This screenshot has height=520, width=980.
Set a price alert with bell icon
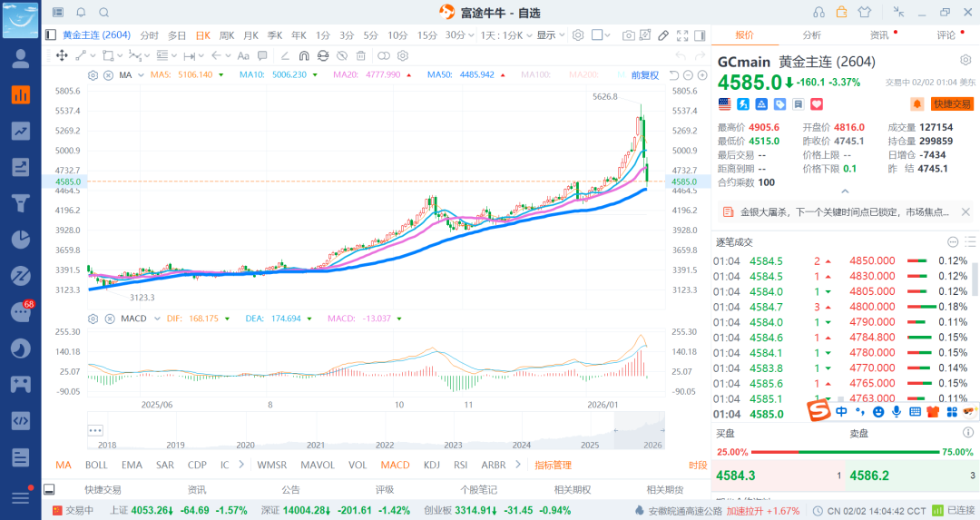[x=916, y=103]
